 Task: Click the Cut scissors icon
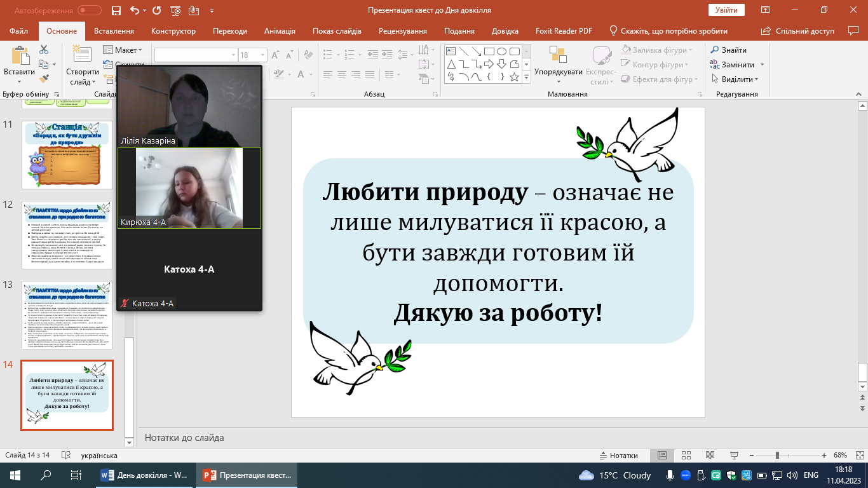(x=44, y=50)
